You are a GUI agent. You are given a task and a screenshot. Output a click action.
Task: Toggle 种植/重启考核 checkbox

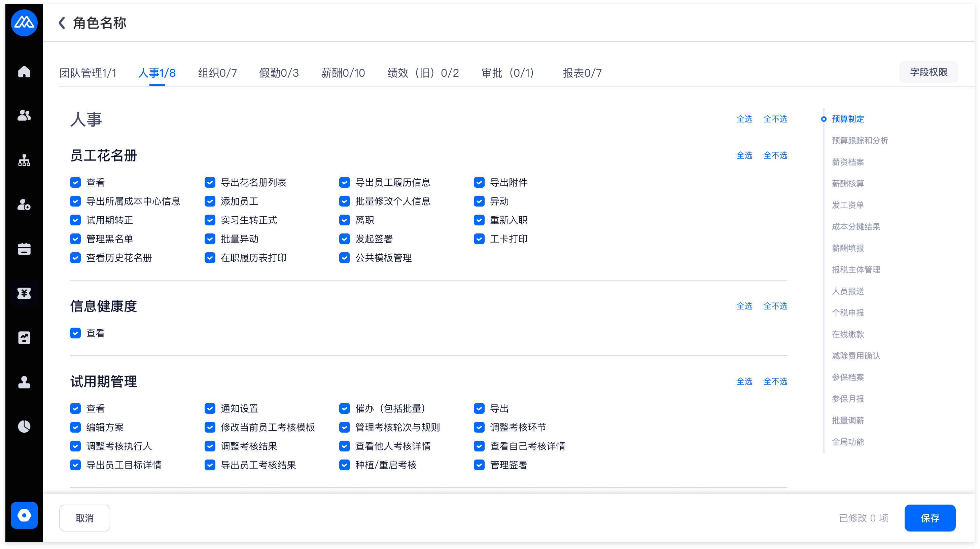click(x=345, y=465)
